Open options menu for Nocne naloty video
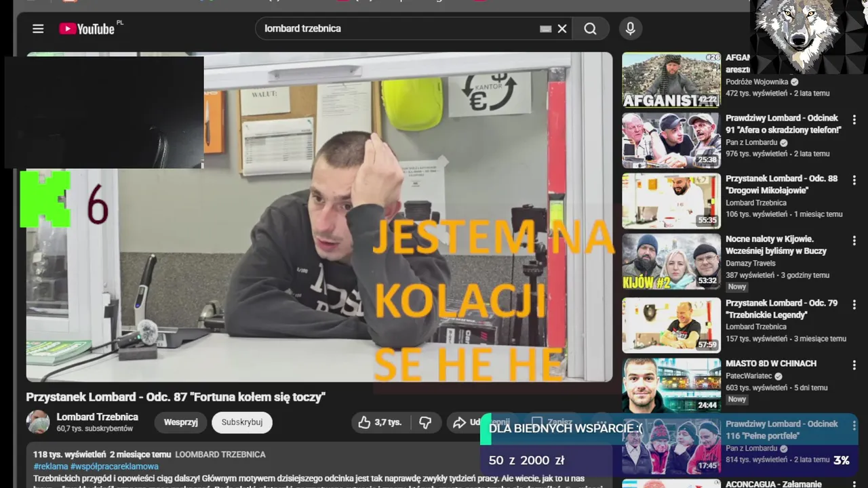Screen dimensions: 868x488 tap(854, 241)
